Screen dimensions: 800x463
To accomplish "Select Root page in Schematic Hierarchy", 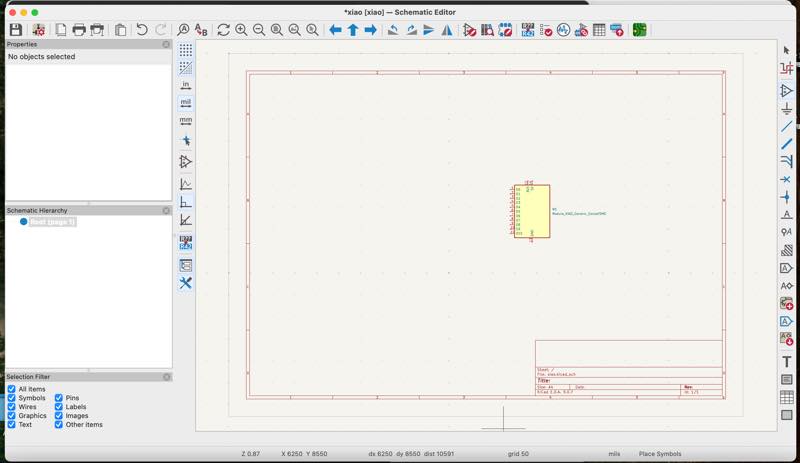I will [x=53, y=222].
